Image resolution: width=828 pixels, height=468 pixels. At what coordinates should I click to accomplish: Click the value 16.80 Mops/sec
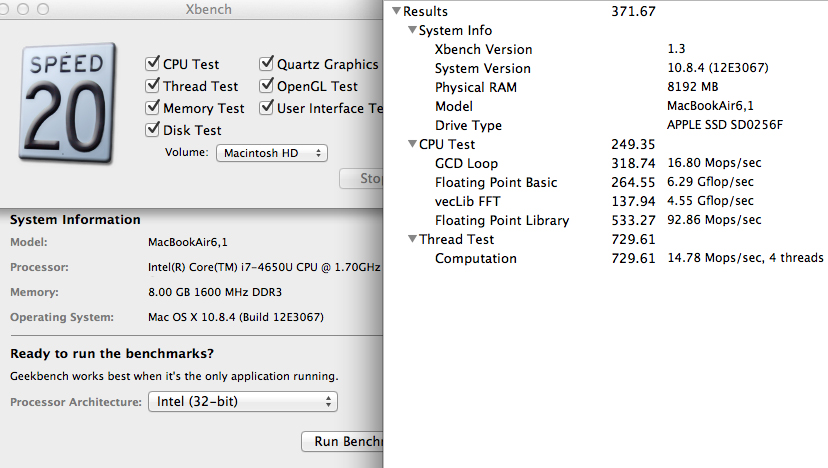tap(714, 163)
